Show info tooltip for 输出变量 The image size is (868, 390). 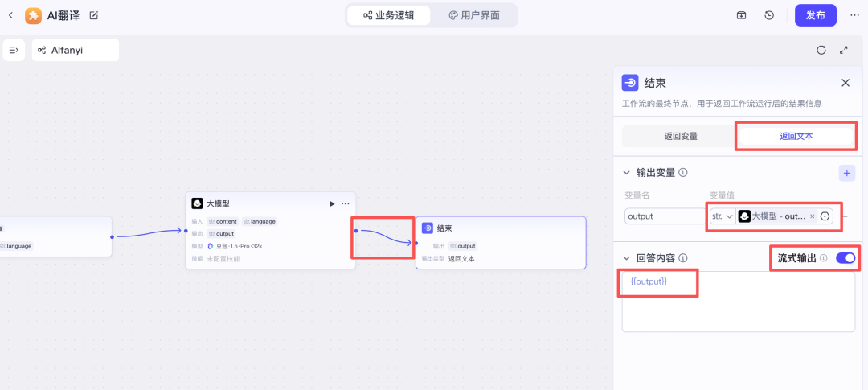(683, 173)
